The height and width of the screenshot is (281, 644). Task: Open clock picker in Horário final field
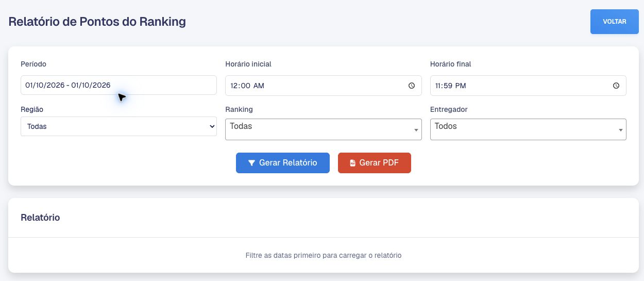click(x=616, y=86)
